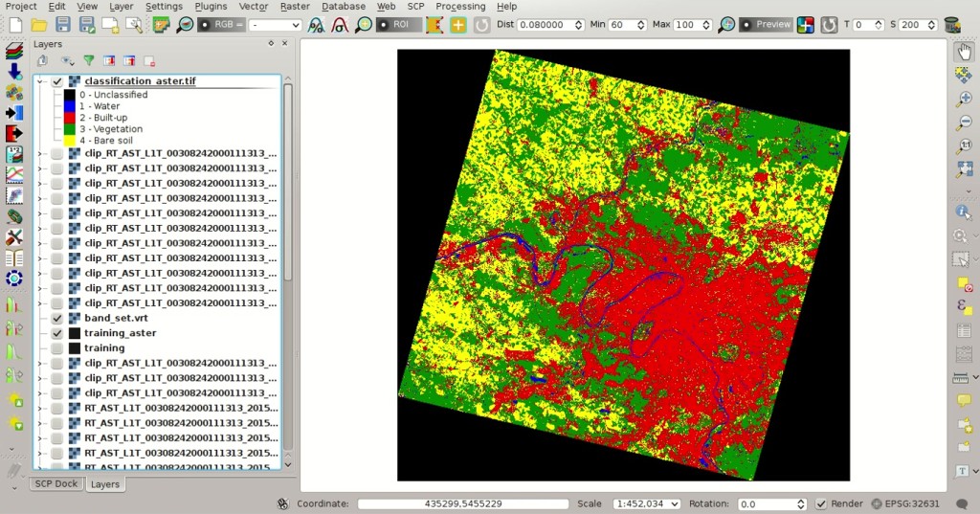980x514 pixels.
Task: Click the Zoom In magnifier icon
Action: (965, 99)
